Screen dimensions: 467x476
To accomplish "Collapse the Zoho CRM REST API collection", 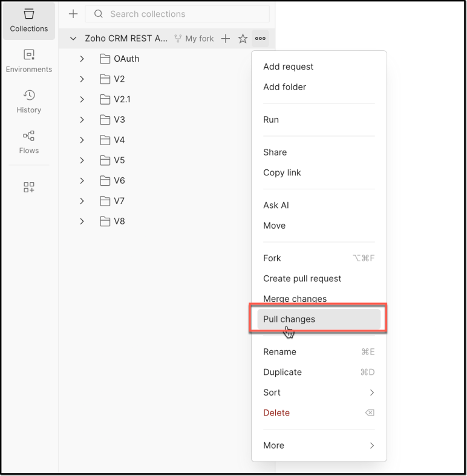I will pos(73,39).
